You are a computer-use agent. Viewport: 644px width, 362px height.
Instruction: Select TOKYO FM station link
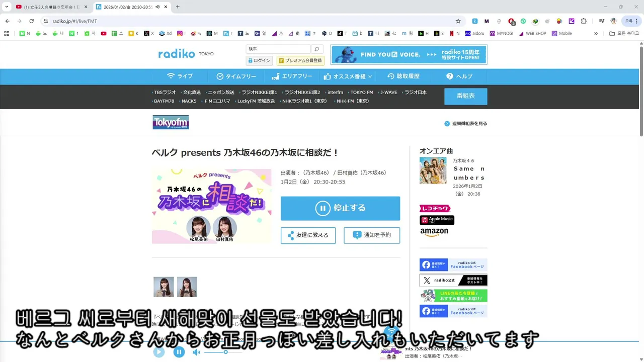[x=361, y=93]
